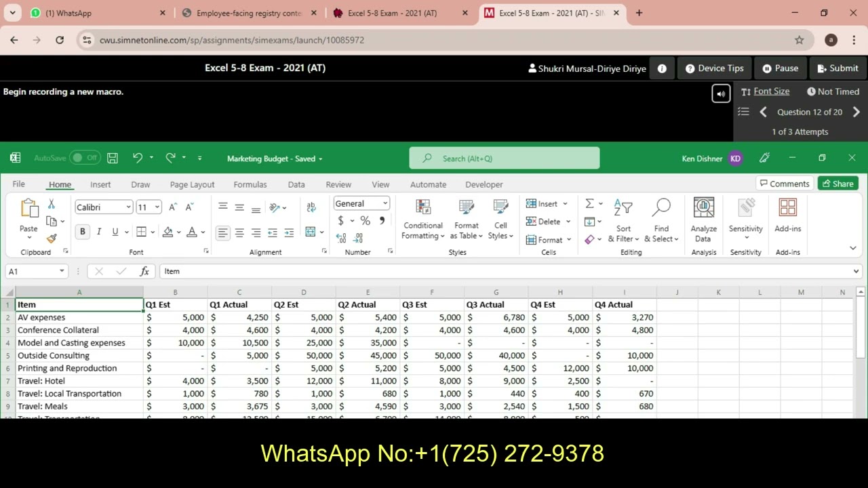Switch to the Formulas tab
The width and height of the screenshot is (868, 488).
[250, 184]
